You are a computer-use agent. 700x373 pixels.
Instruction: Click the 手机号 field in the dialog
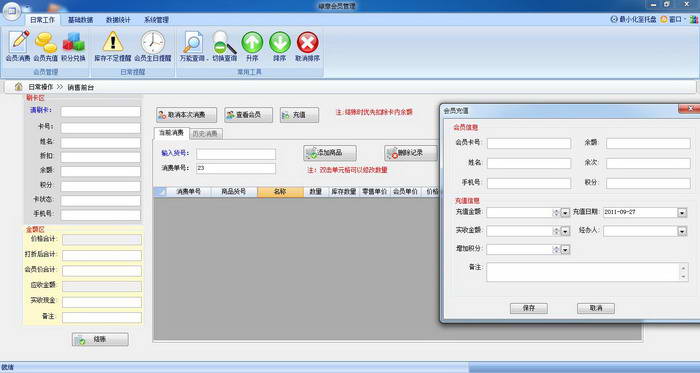click(529, 183)
